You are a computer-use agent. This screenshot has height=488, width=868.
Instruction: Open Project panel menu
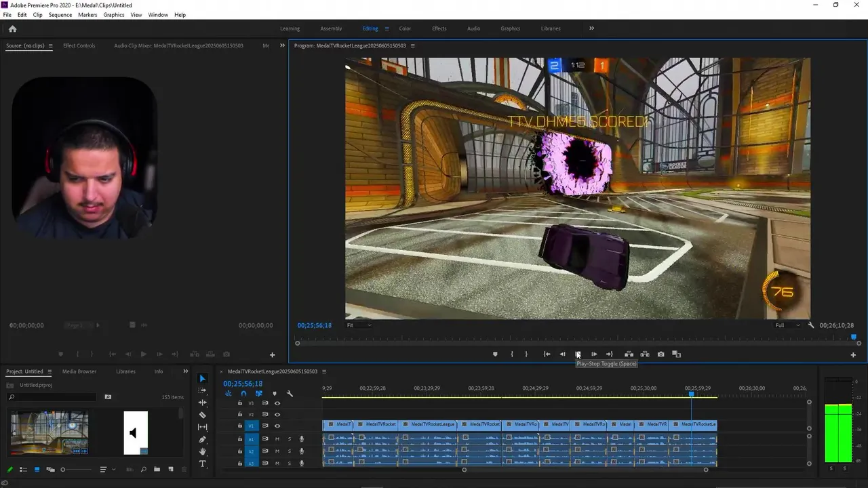coord(50,371)
